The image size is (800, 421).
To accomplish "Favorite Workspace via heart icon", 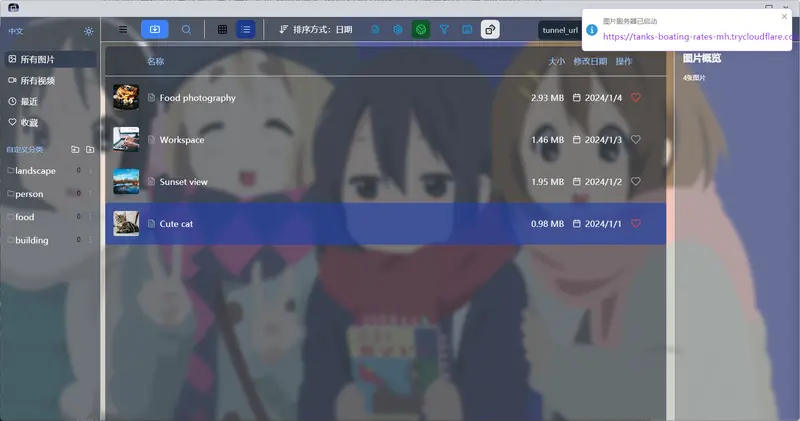I will click(x=636, y=139).
